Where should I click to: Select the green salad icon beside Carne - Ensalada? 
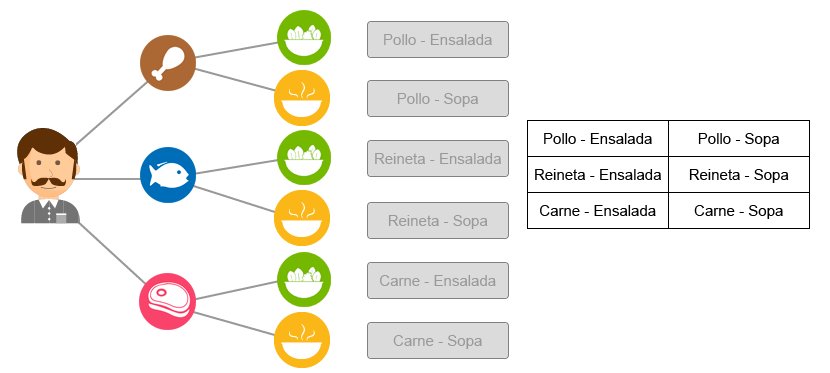pos(304,279)
